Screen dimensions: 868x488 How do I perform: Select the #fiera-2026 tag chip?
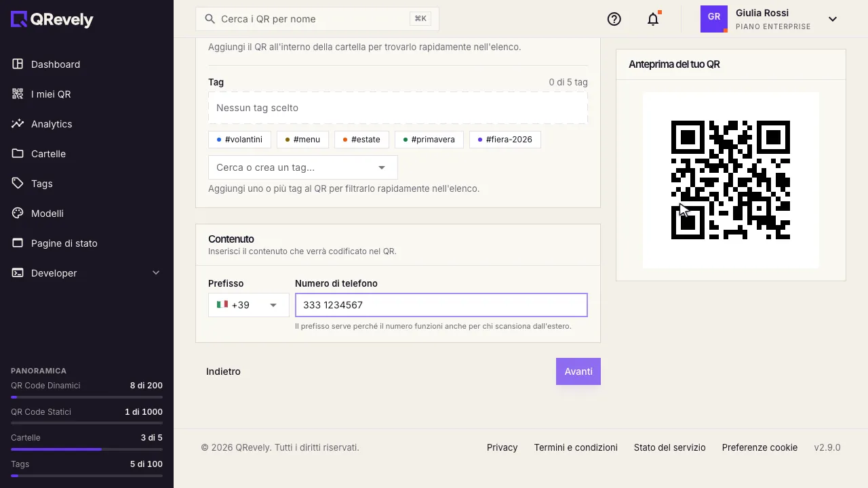(x=505, y=140)
